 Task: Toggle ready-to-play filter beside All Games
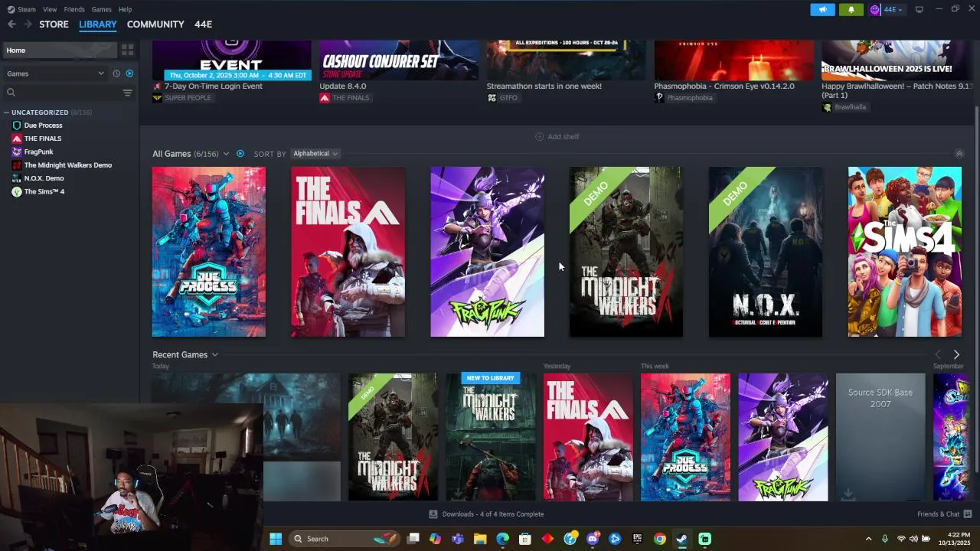[240, 154]
